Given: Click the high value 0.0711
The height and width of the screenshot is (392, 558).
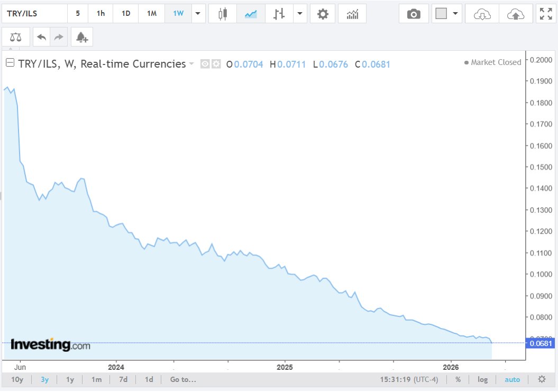Looking at the screenshot, I should tap(291, 64).
